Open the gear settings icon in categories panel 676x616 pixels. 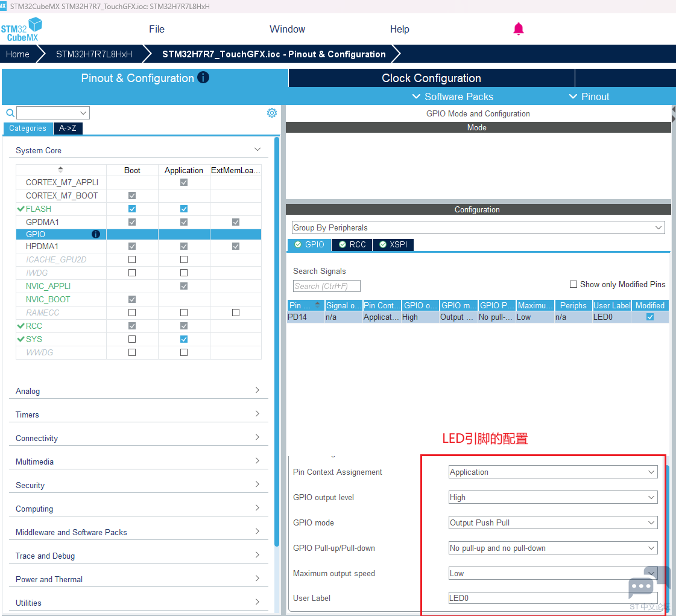[x=271, y=113]
